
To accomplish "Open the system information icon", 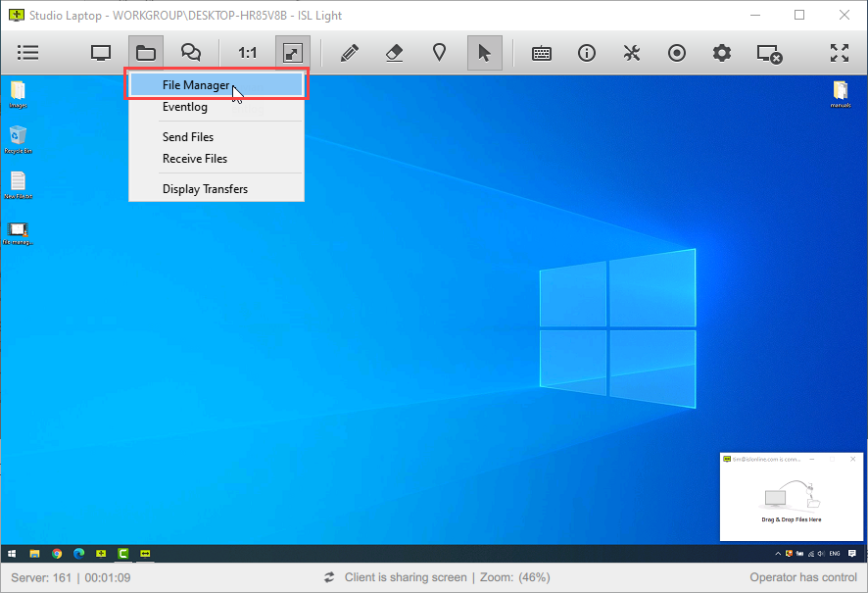I will (586, 53).
